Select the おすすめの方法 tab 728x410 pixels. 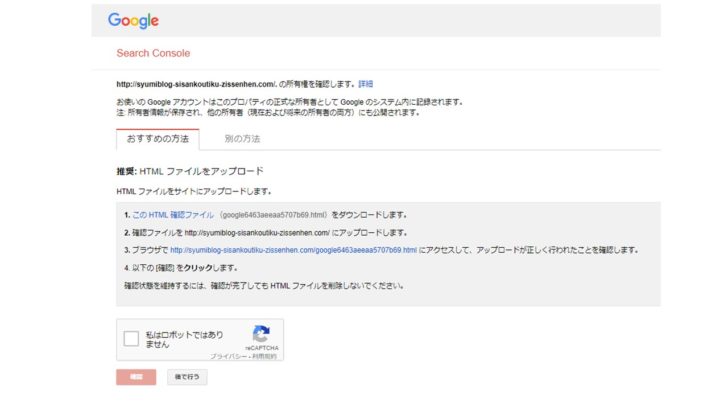click(x=158, y=139)
